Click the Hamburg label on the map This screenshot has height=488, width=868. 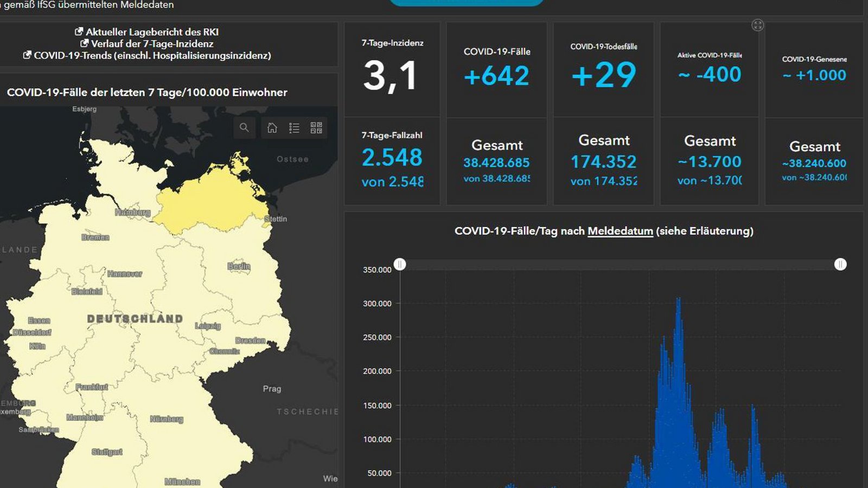point(132,212)
